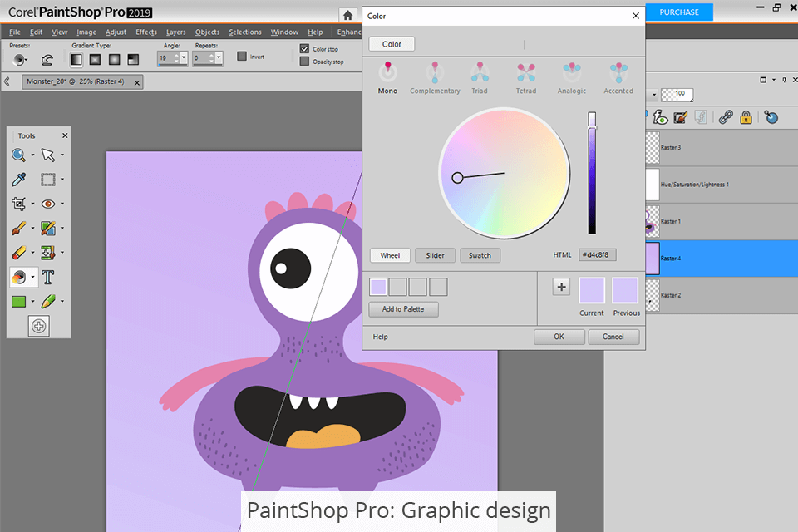Click the Previous color swatch

point(625,290)
